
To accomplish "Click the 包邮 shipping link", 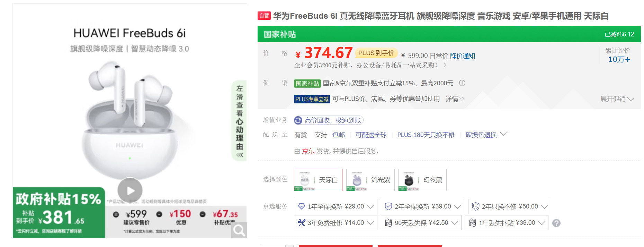I will click(339, 135).
